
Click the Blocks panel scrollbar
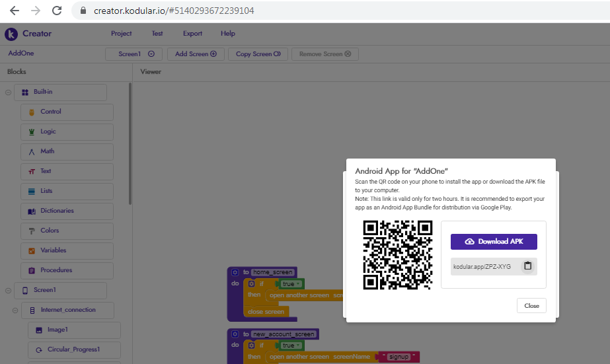[130, 143]
